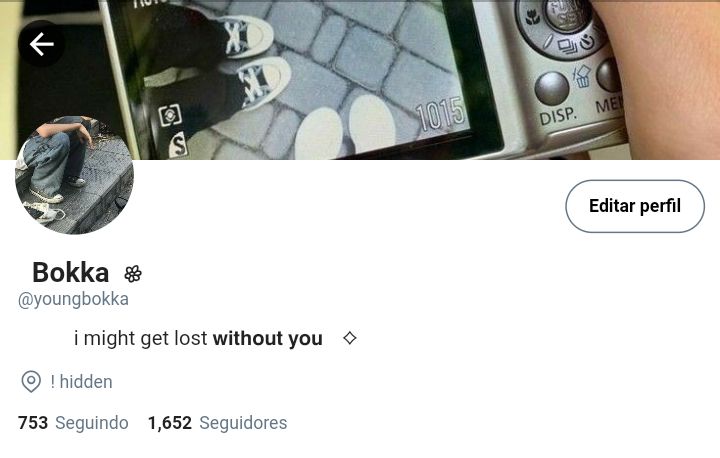Go back using the arrow icon
Viewport: 720px width, 458px height.
point(41,44)
